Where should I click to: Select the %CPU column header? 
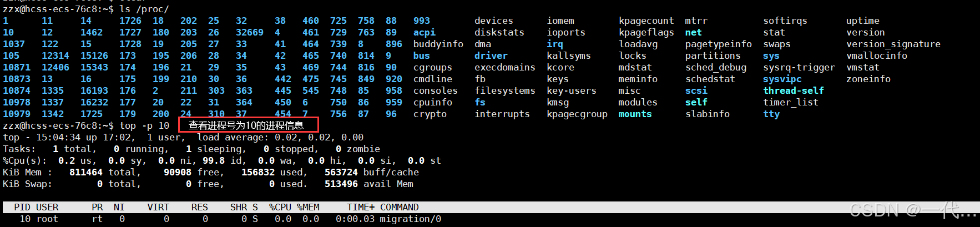point(280,208)
